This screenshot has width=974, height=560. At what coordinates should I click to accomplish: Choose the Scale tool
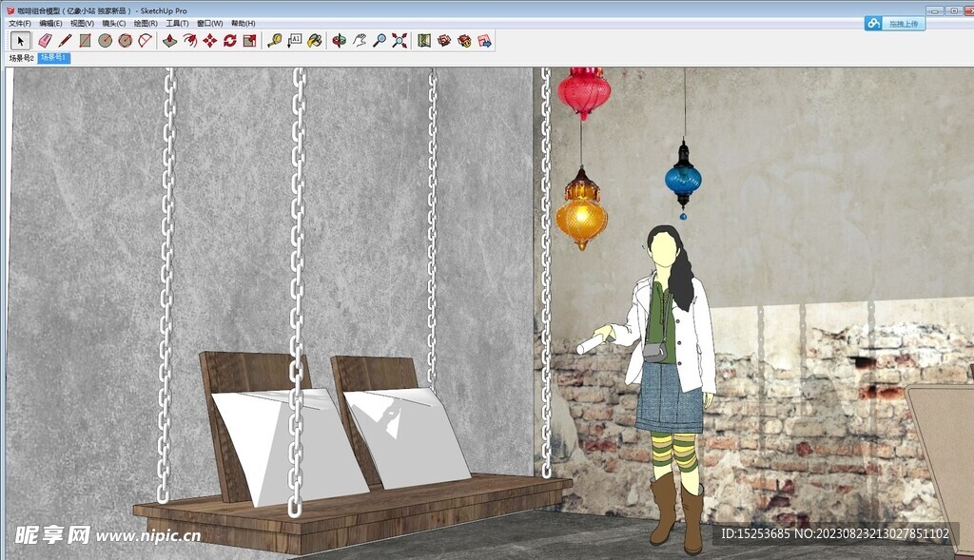[x=250, y=41]
